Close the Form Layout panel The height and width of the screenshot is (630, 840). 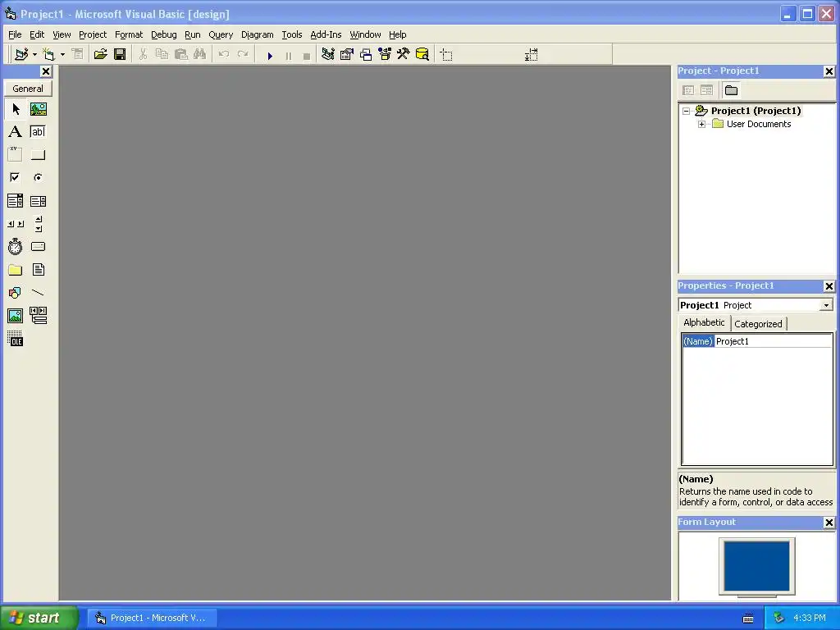[x=829, y=523]
